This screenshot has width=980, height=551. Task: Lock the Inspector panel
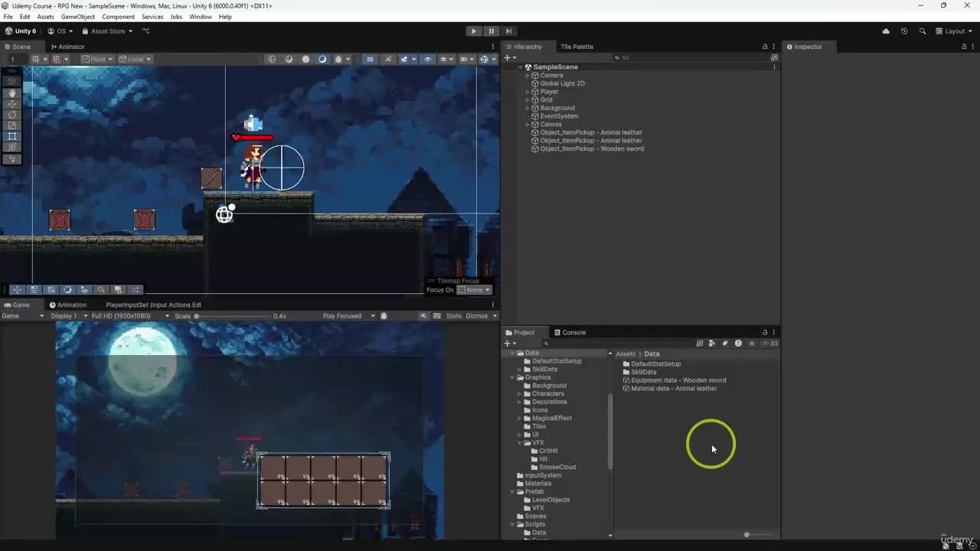pos(963,47)
